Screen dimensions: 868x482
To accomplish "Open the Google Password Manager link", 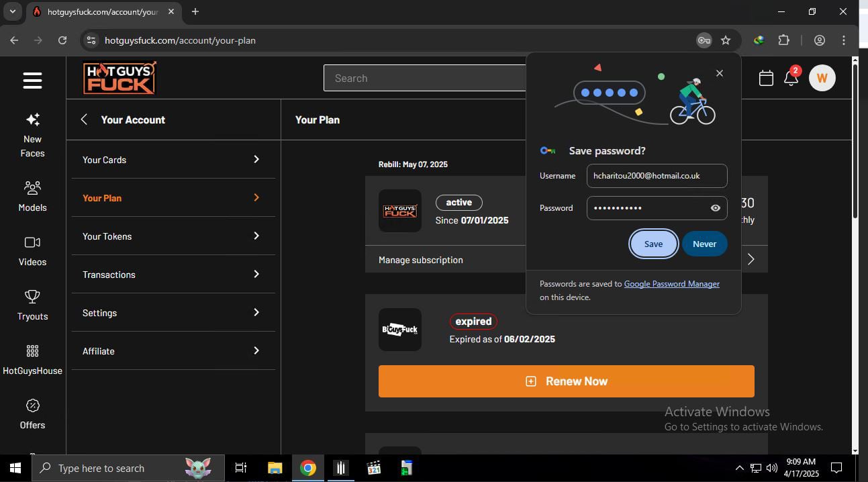I will click(x=672, y=284).
